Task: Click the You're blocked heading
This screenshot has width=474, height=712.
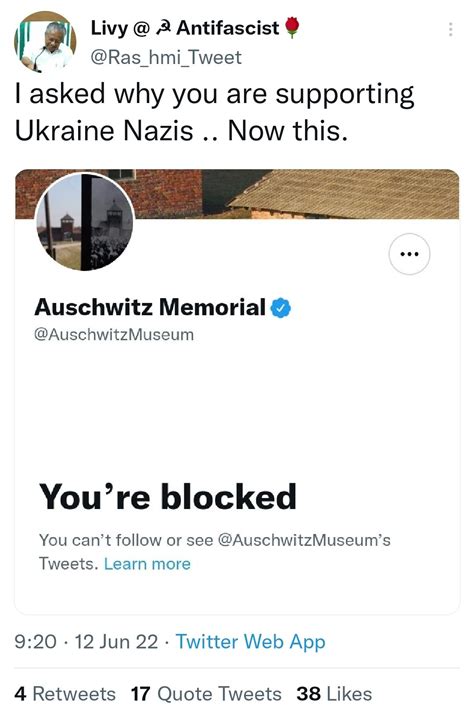Action: click(168, 496)
